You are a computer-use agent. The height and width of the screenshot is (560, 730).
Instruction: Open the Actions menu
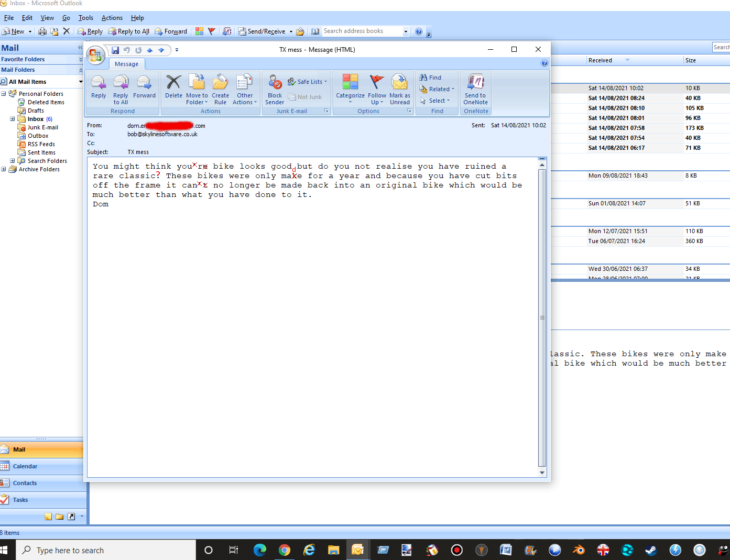point(112,18)
